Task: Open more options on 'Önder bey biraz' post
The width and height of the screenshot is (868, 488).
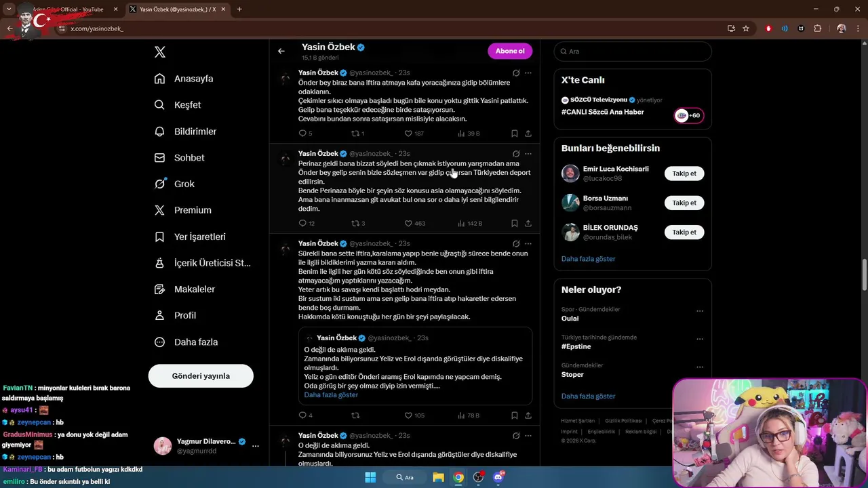Action: (x=528, y=73)
